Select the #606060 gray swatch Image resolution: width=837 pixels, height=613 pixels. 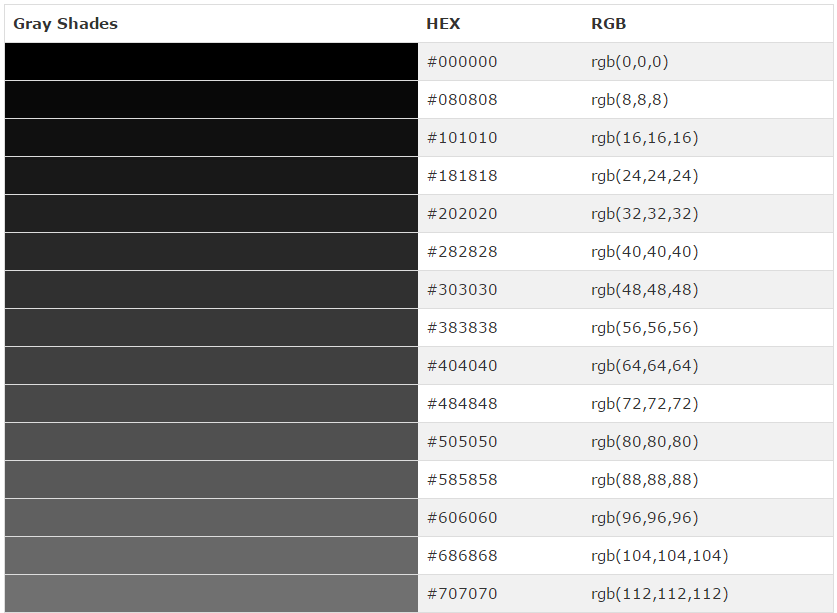coord(211,518)
